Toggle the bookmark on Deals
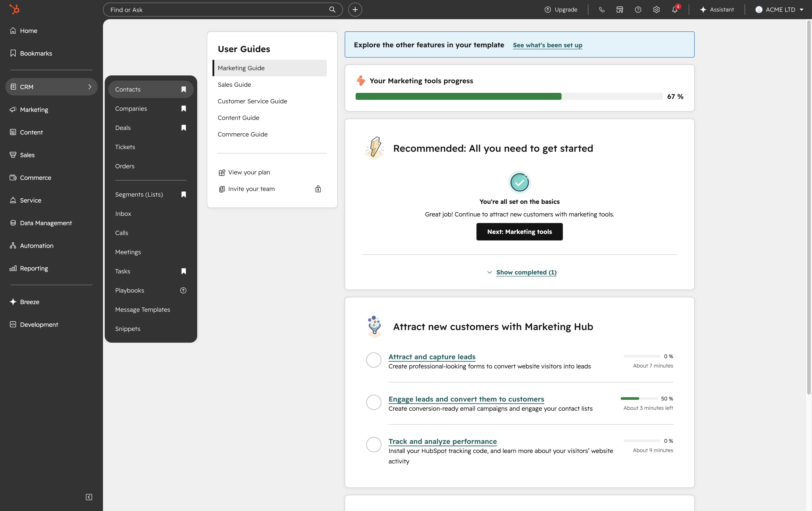 [x=183, y=128]
